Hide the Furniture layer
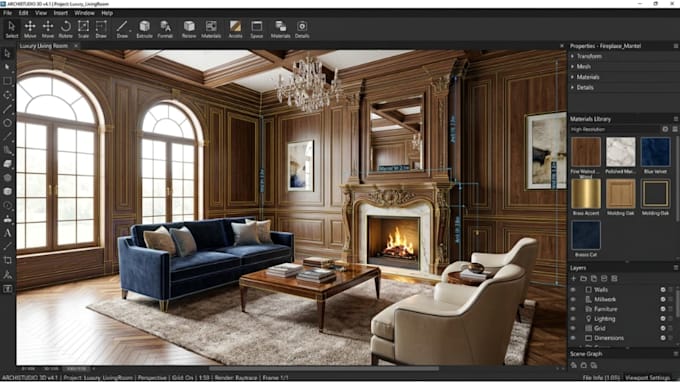680x383 pixels. pos(573,309)
